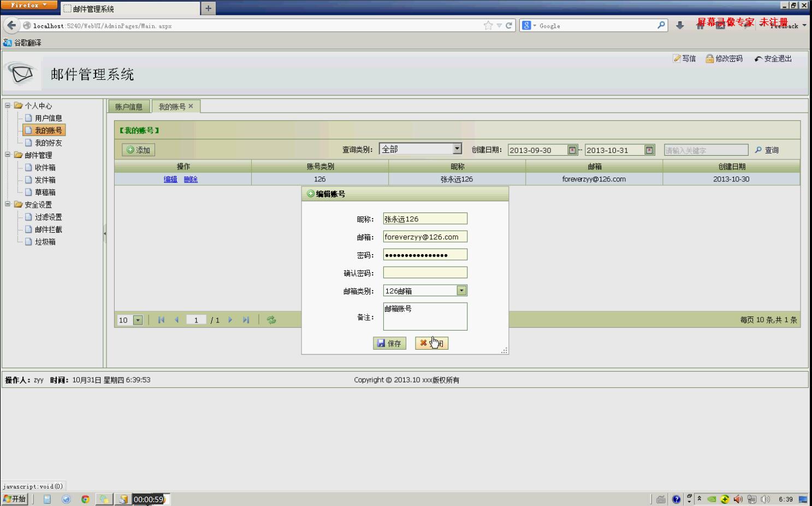Click the 昵称 column header
This screenshot has height=506, width=812.
pyautogui.click(x=457, y=166)
